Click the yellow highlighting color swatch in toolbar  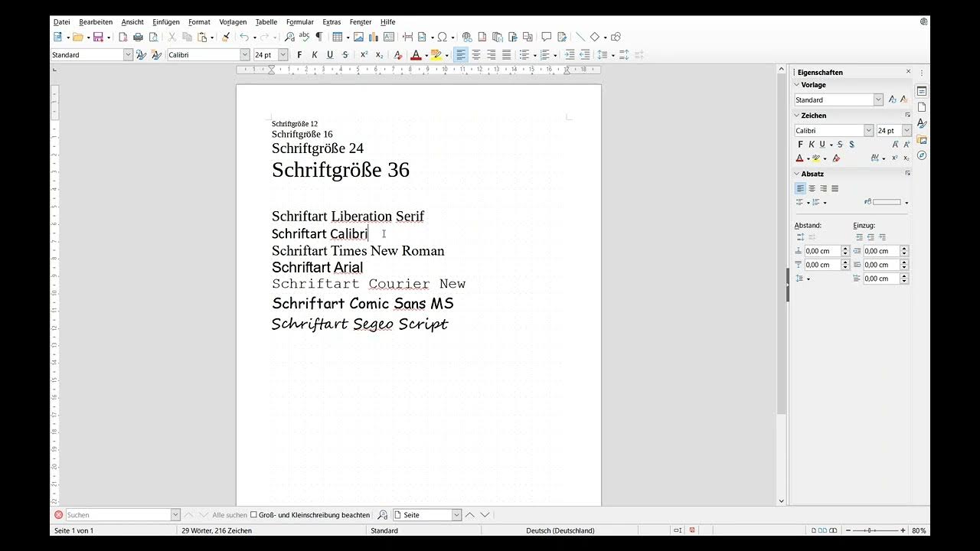436,55
